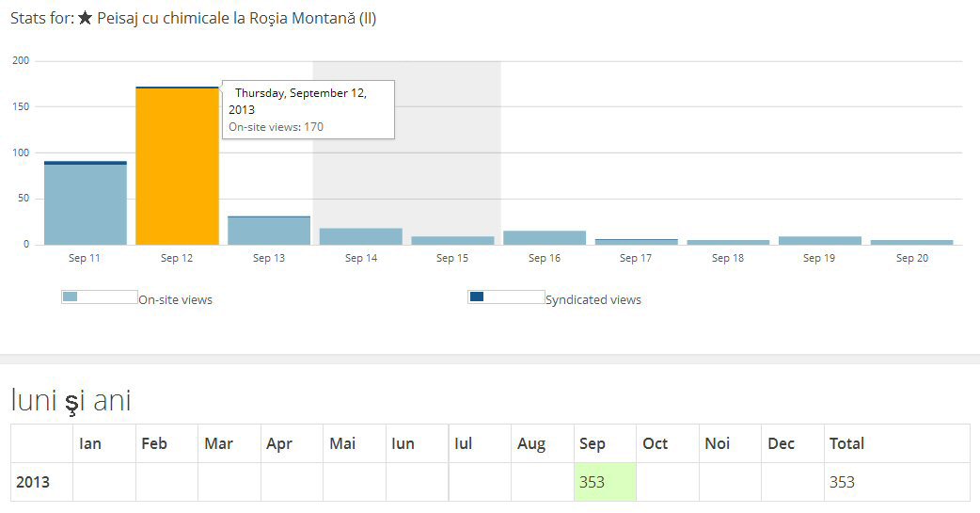The width and height of the screenshot is (980, 513).
Task: Click the On-site views legend label
Action: (176, 300)
